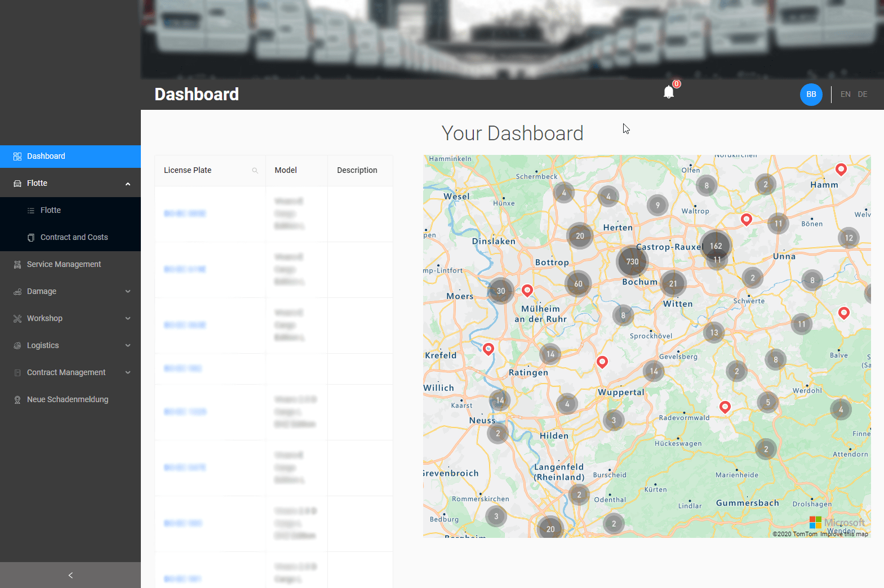Click the 30 cluster near Moers
The height and width of the screenshot is (588, 884).
[x=501, y=291]
